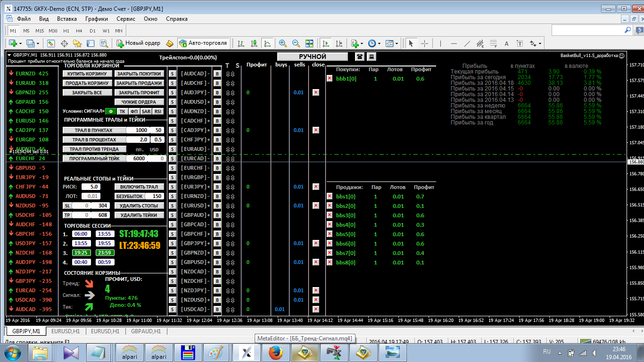This screenshot has height=362, width=644.
Task: Toggle the RSI signal condition
Action: (x=157, y=111)
